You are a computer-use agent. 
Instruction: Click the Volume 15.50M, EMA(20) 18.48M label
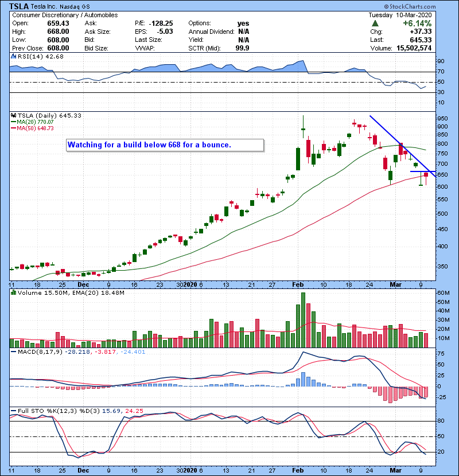(71, 293)
